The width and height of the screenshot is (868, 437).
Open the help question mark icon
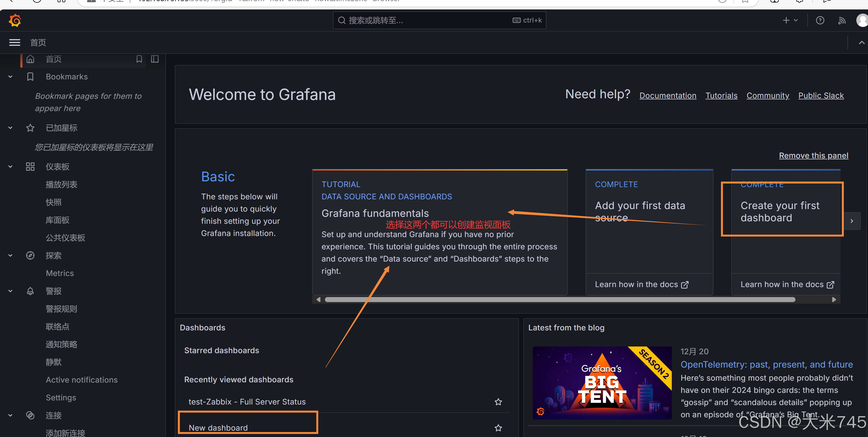click(820, 21)
